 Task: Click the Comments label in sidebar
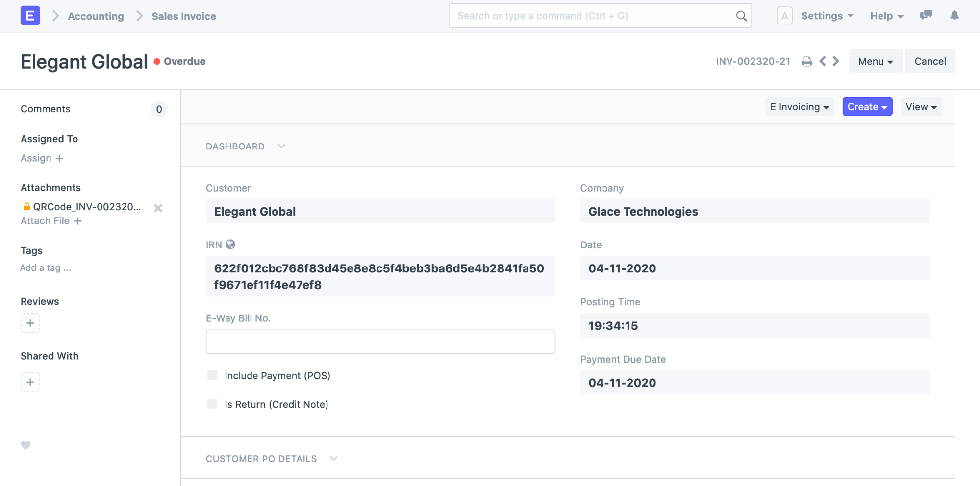click(x=45, y=109)
